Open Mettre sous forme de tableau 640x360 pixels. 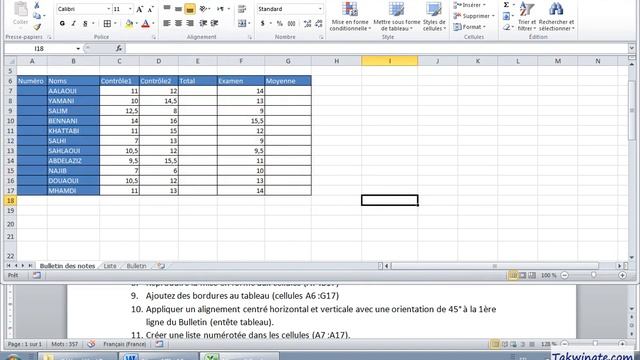[397, 16]
